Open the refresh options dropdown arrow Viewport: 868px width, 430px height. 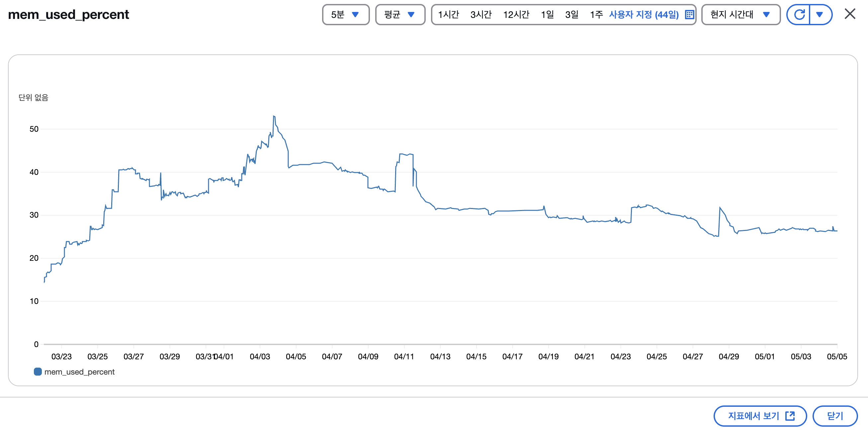point(820,15)
